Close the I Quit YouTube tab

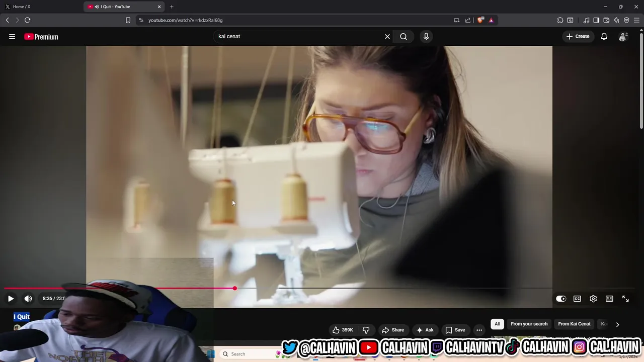159,7
